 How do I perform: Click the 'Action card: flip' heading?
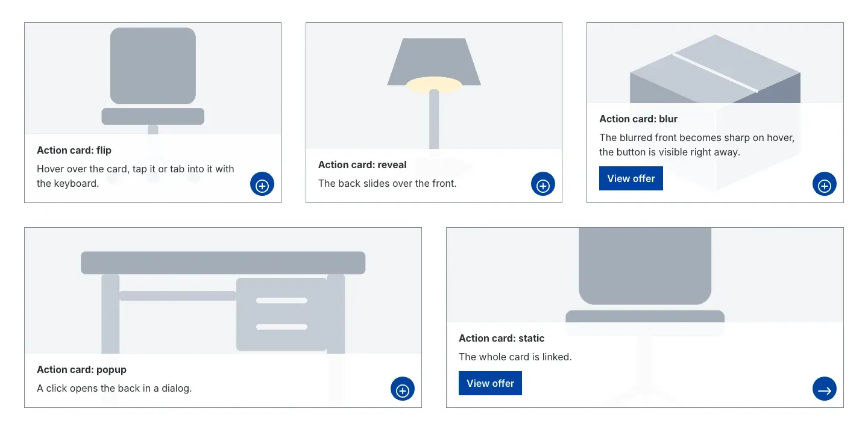pyautogui.click(x=74, y=151)
